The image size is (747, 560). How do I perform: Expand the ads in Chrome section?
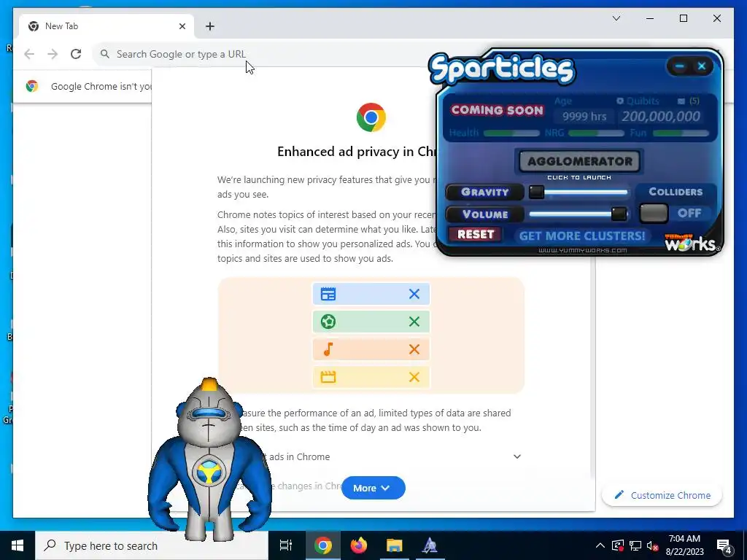click(517, 456)
